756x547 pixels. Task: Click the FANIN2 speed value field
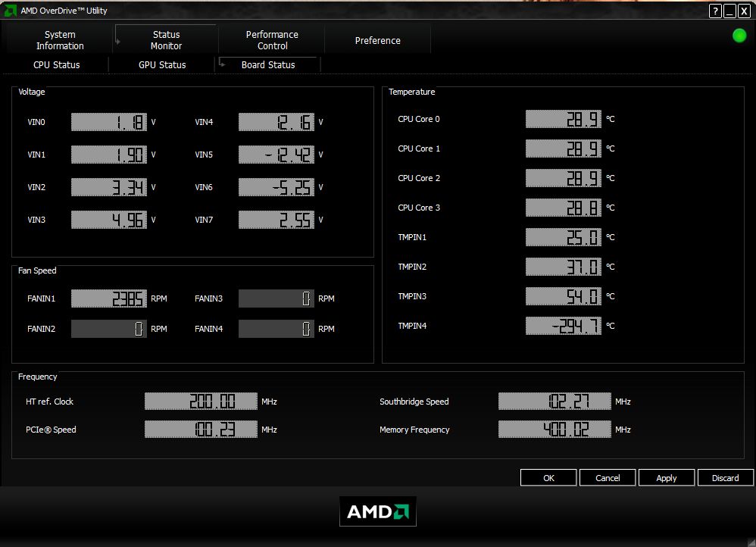[109, 329]
